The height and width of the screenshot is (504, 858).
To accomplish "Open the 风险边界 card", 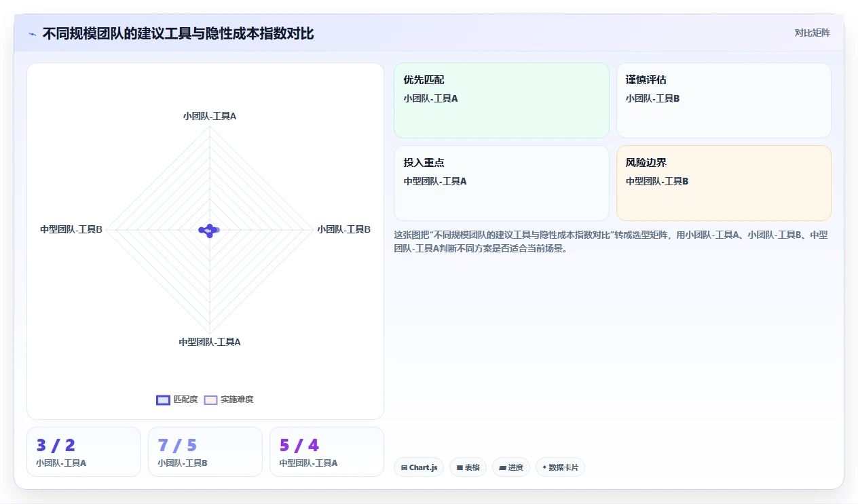I will point(724,183).
